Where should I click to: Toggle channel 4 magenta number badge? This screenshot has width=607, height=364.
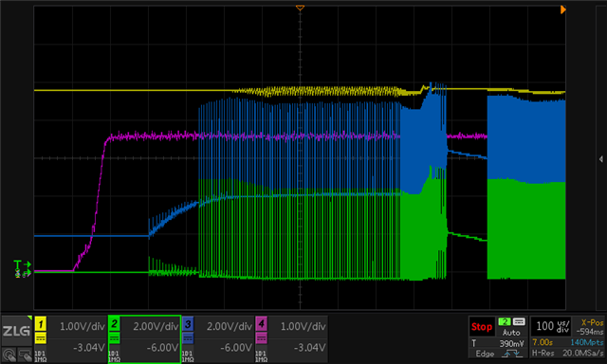coord(262,324)
